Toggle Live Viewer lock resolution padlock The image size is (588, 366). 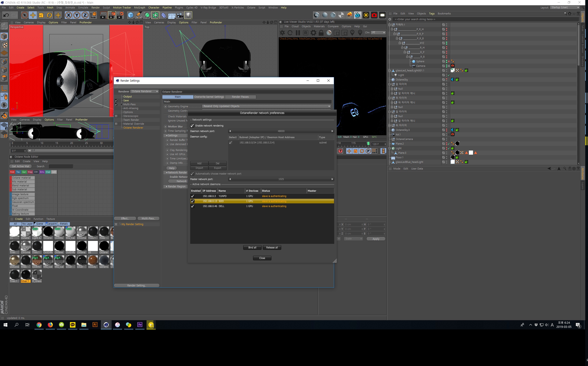[x=321, y=33]
